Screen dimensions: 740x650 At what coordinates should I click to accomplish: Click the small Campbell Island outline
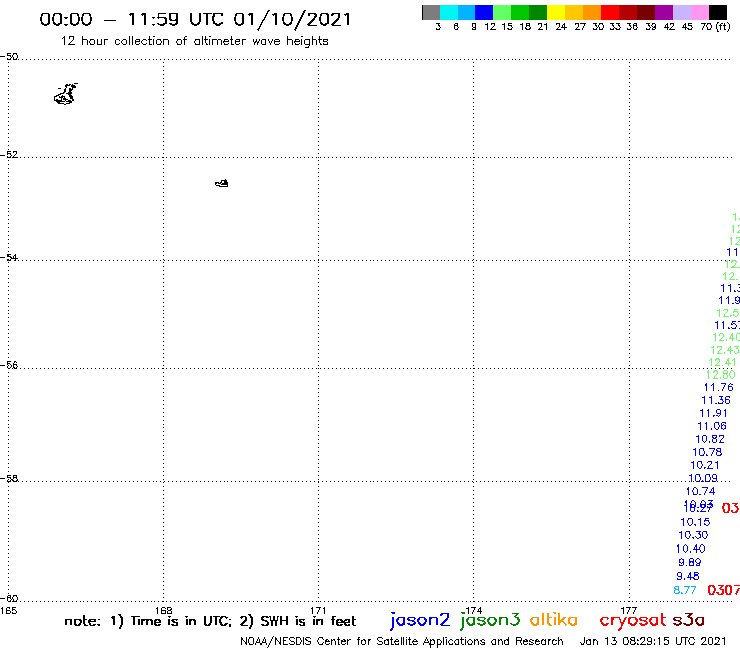point(222,183)
